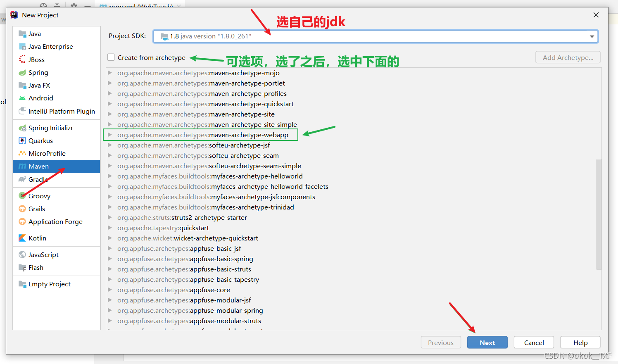Expand appfuse-basic-spring node
The height and width of the screenshot is (364, 618).
coord(110,259)
